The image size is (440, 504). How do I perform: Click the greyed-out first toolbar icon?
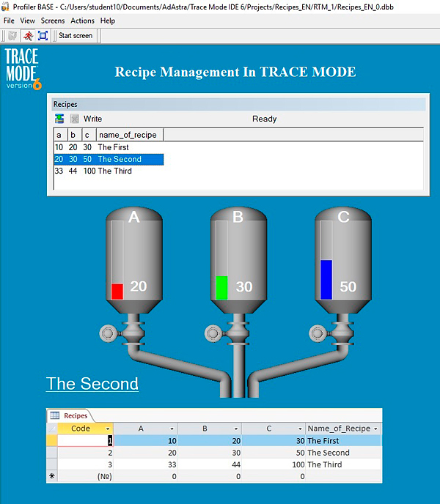coord(12,36)
